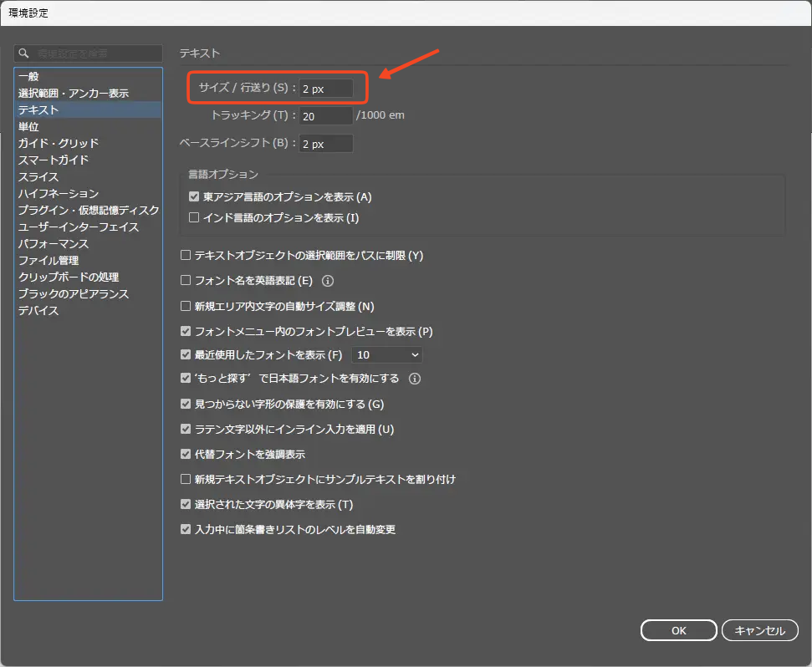This screenshot has height=667, width=812.
Task: Disable 代替フォントを強調表示 checkbox
Action: pyautogui.click(x=186, y=455)
